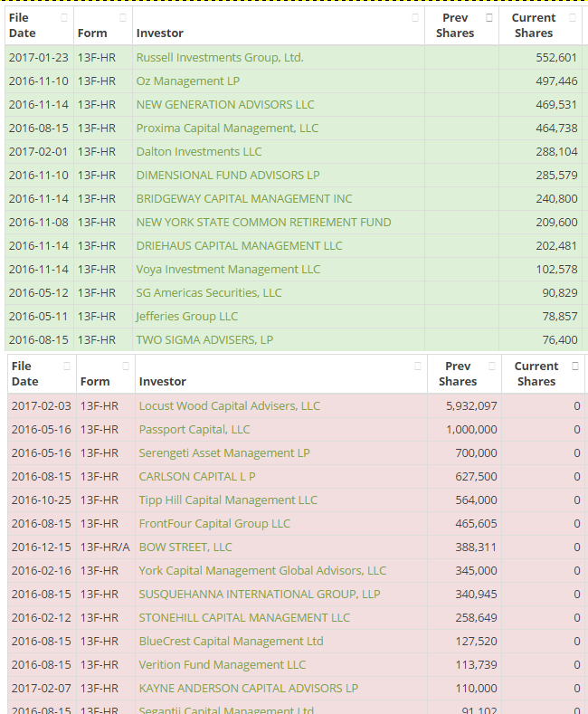The height and width of the screenshot is (714, 588).
Task: Open NEW GENERATION ADVISORS LLC link
Action: tap(225, 105)
